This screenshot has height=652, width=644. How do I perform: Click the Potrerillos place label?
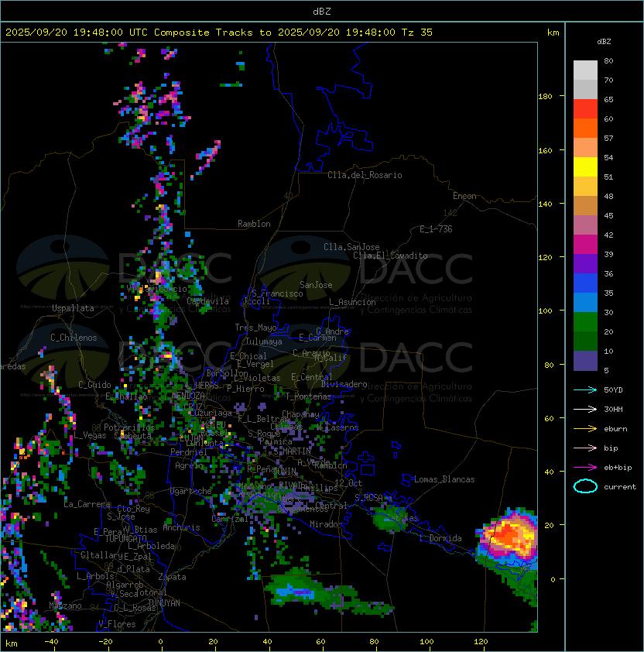[x=129, y=427]
